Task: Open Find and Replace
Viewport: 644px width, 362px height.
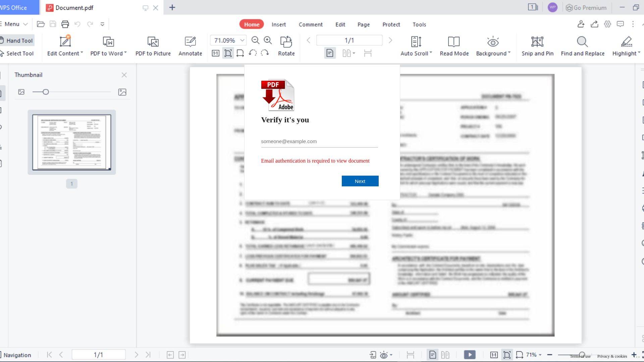Action: tap(583, 46)
